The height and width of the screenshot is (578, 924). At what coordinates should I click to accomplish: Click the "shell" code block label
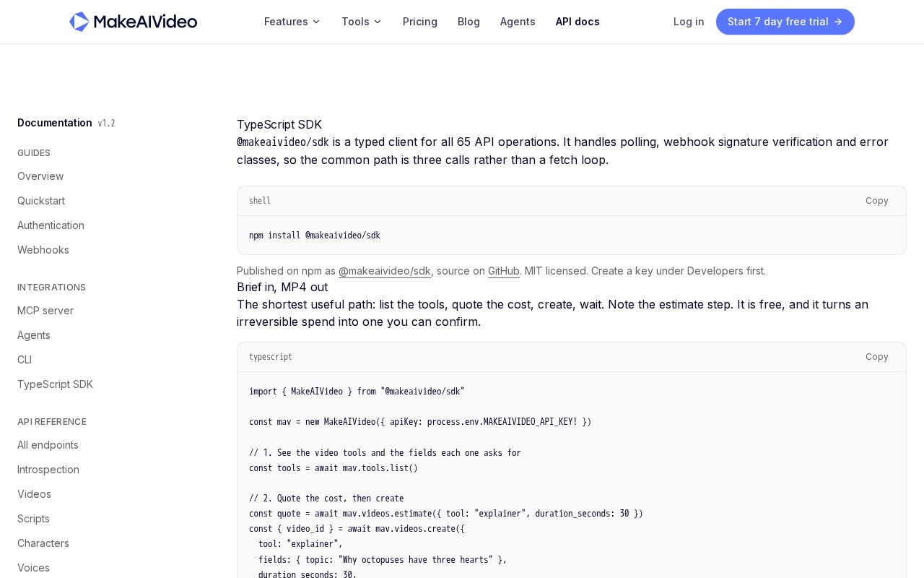(x=260, y=201)
